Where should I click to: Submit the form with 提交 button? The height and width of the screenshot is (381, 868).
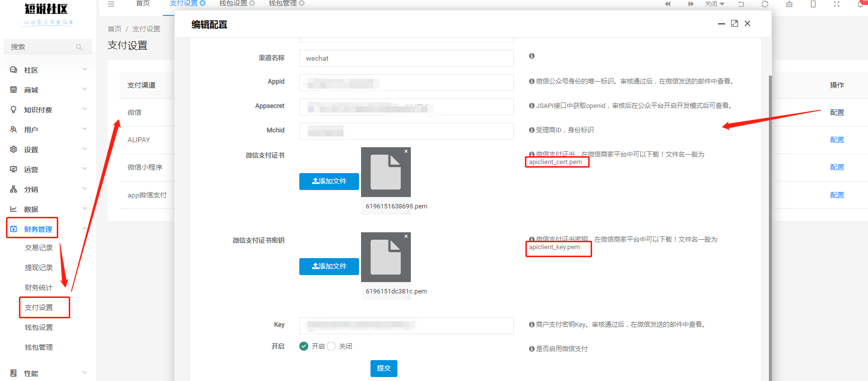(384, 369)
